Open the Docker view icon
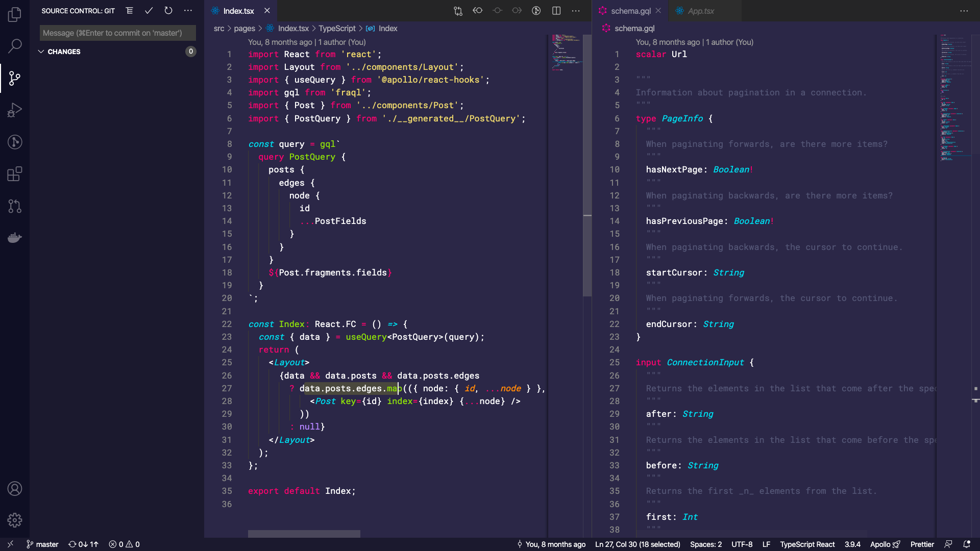Screen dimensions: 980x551 pos(15,238)
